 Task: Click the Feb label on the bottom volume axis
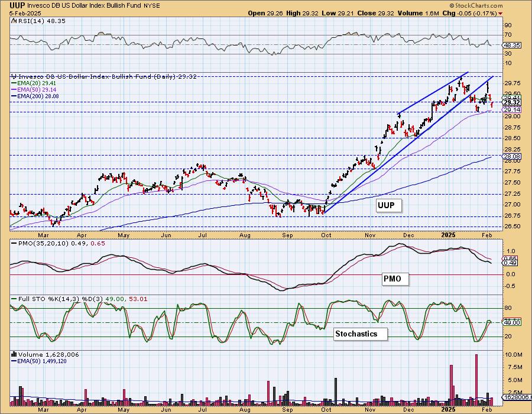pyautogui.click(x=487, y=410)
